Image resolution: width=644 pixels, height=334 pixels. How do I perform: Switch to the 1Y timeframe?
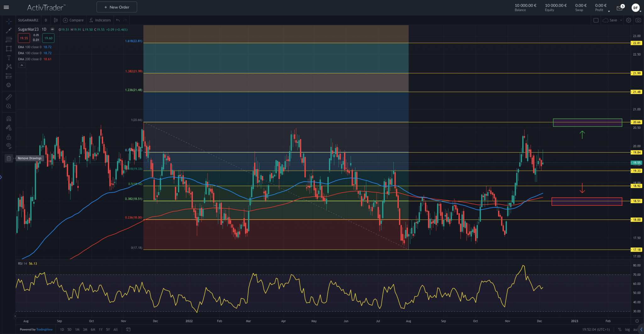(101, 329)
